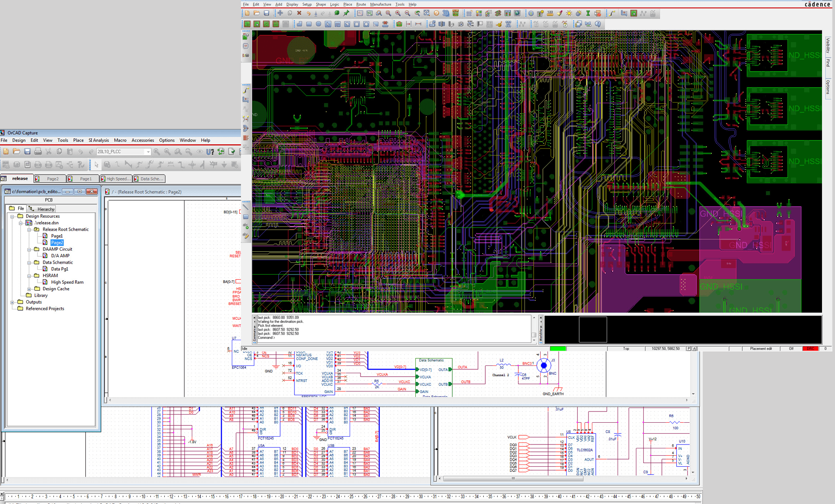This screenshot has height=504, width=835.
Task: Click the red X delete icon
Action: tap(299, 13)
